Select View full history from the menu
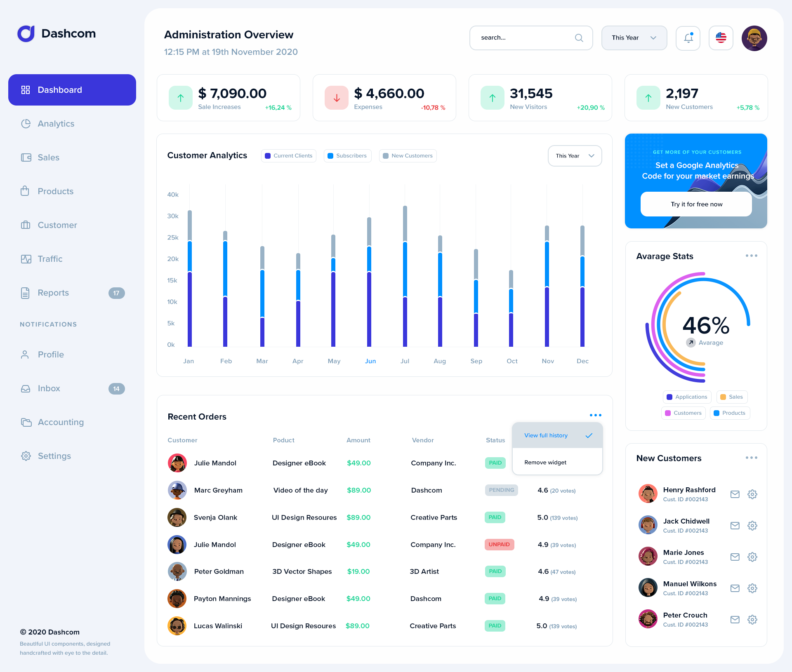Image resolution: width=792 pixels, height=672 pixels. (545, 435)
